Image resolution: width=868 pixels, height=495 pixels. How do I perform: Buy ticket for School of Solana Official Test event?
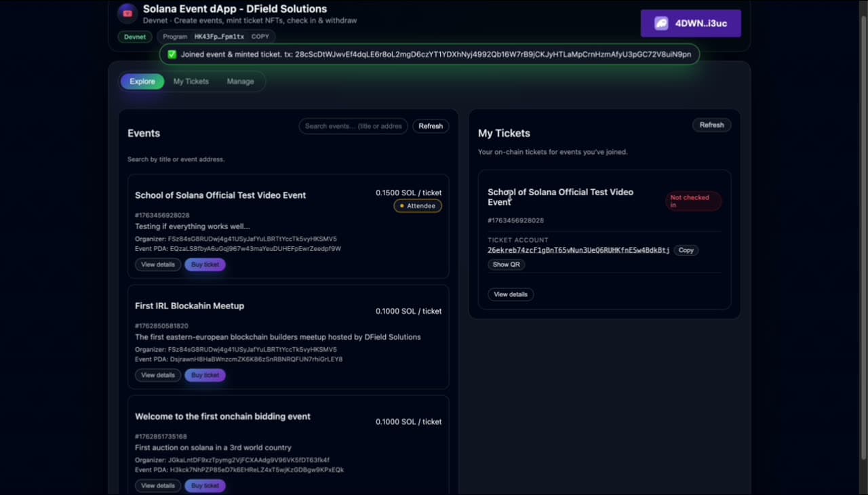coord(205,264)
